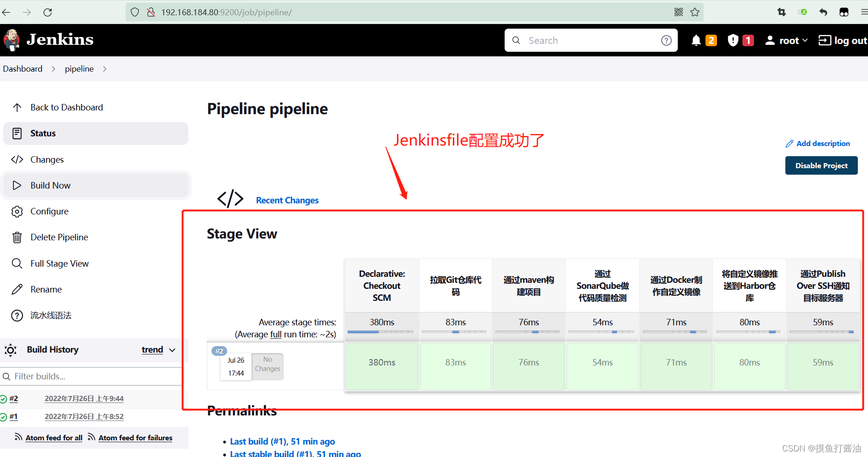Open build #1 link in history
This screenshot has height=457, width=868.
[x=13, y=416]
